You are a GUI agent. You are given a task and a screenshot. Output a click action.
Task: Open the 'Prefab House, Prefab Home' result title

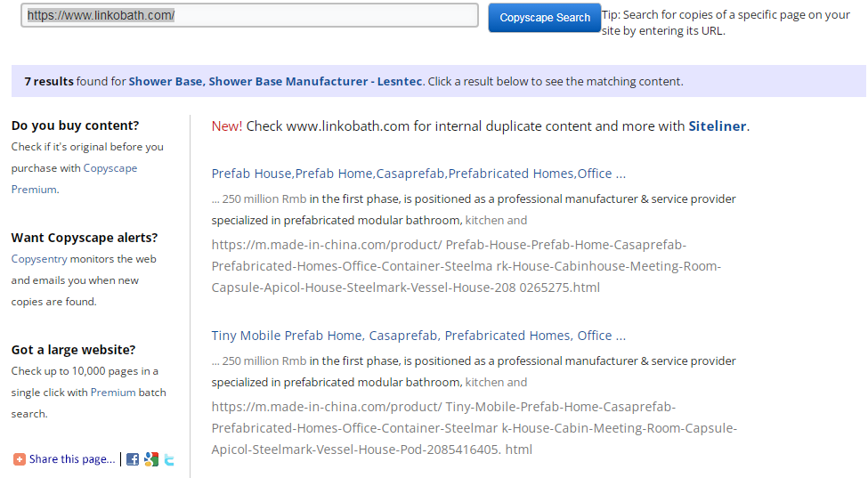(418, 174)
